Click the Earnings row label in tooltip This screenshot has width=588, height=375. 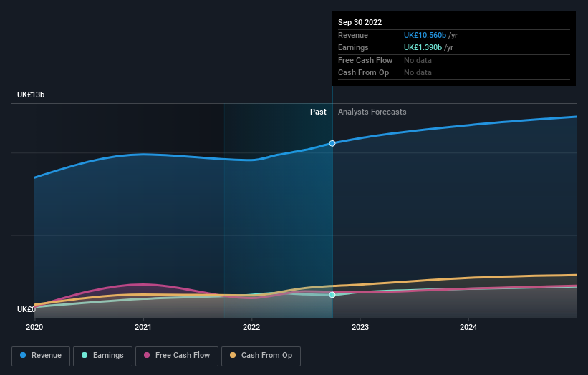point(353,47)
